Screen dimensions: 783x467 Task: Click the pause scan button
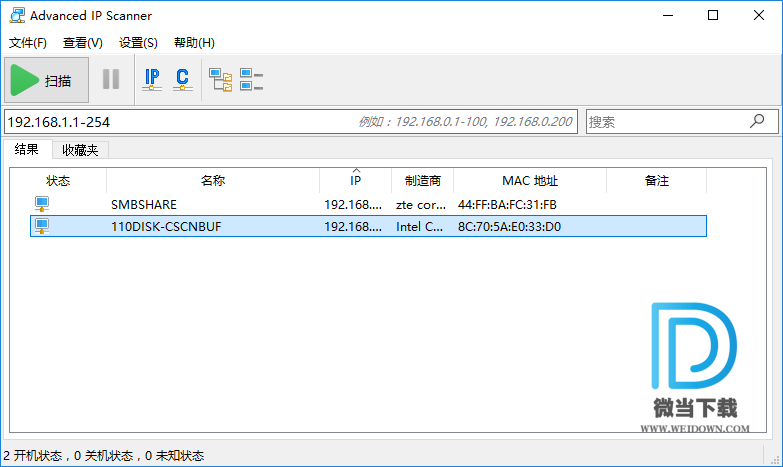pyautogui.click(x=111, y=79)
